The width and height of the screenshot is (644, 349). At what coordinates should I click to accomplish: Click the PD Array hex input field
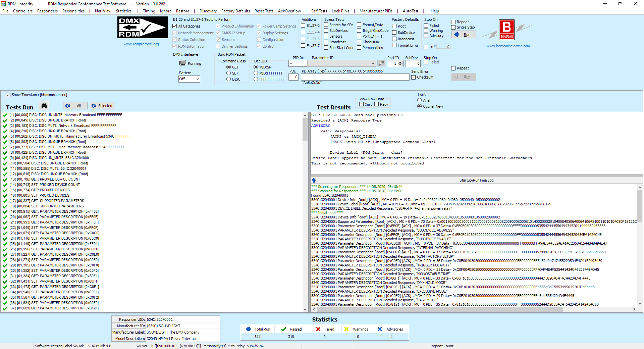pos(355,77)
